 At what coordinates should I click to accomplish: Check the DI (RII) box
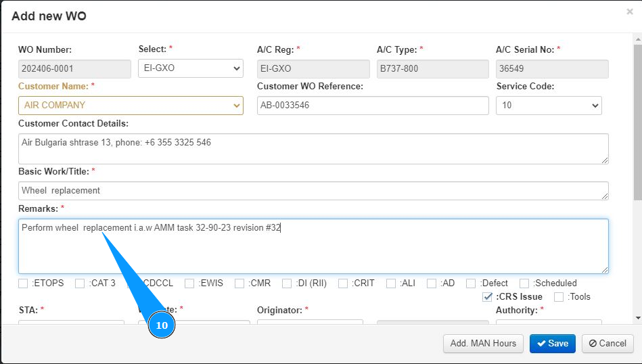point(287,283)
